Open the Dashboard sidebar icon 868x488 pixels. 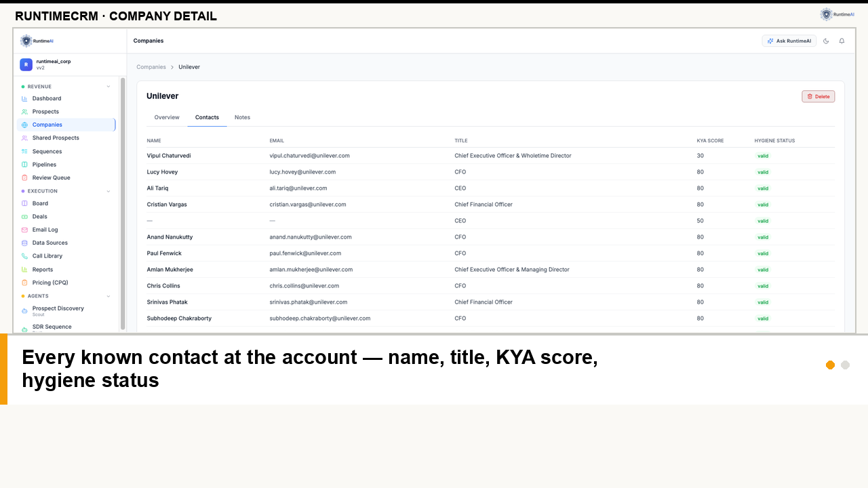pyautogui.click(x=25, y=98)
